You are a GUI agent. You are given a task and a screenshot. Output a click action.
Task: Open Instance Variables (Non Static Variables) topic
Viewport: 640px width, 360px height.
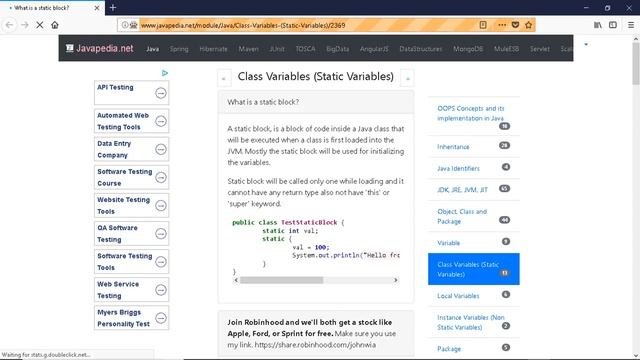471,322
